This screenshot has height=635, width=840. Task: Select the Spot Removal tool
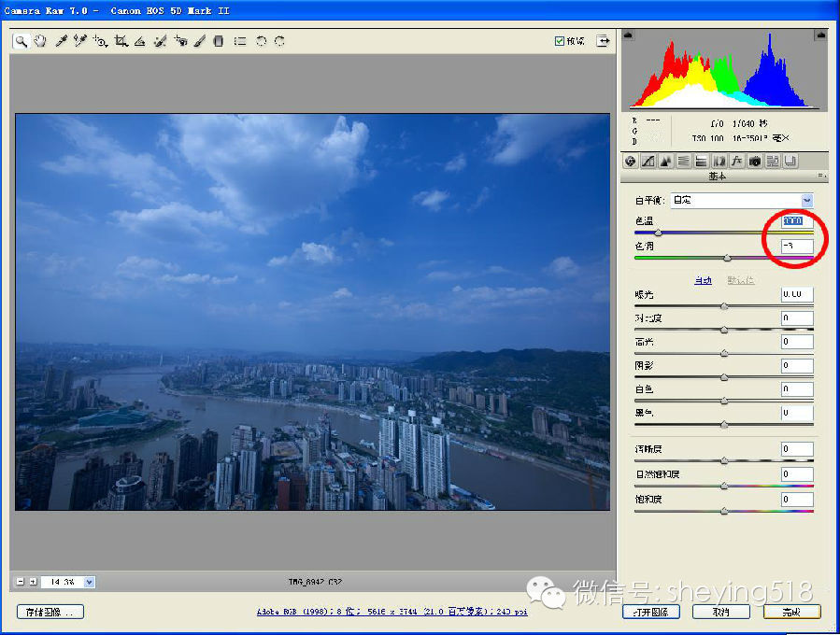pyautogui.click(x=160, y=41)
